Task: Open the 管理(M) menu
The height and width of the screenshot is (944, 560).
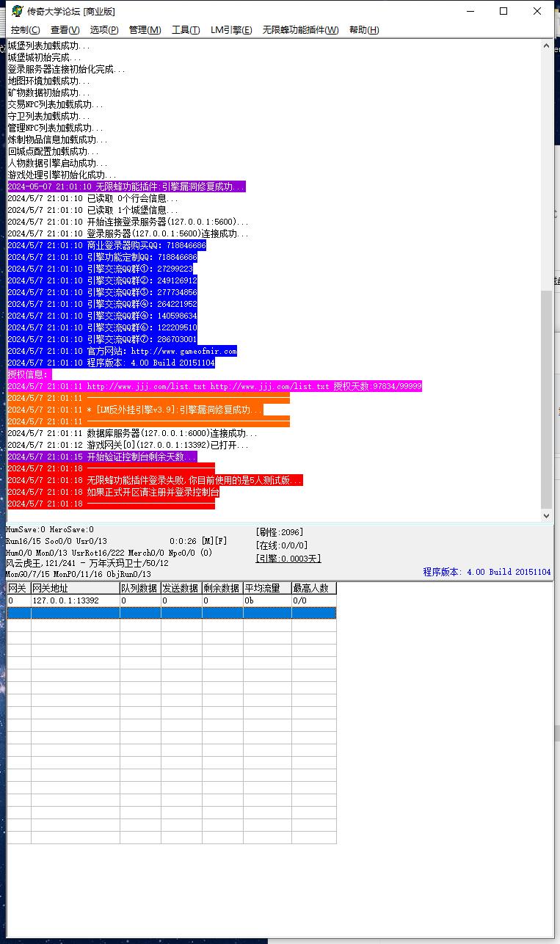Action: tap(145, 30)
